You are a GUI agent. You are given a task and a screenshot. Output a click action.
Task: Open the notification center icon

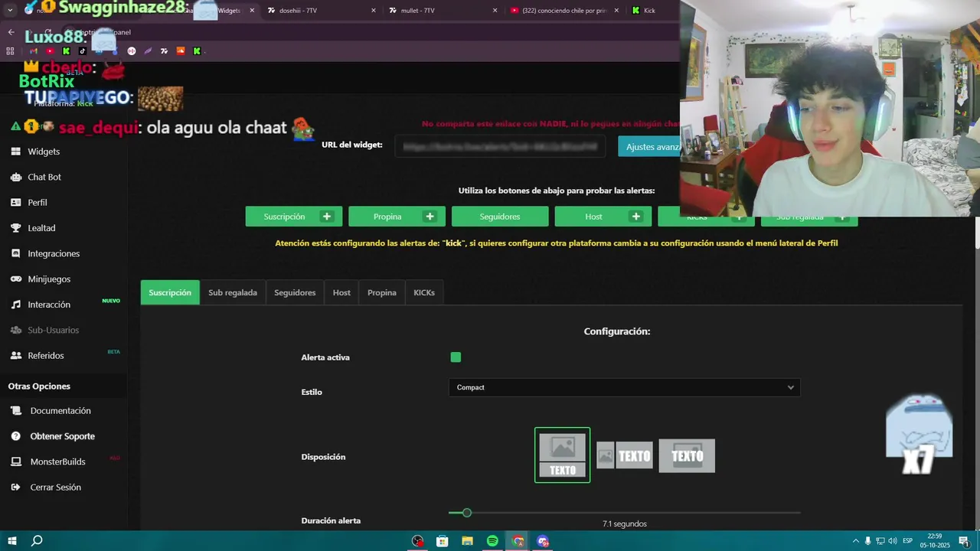(963, 541)
